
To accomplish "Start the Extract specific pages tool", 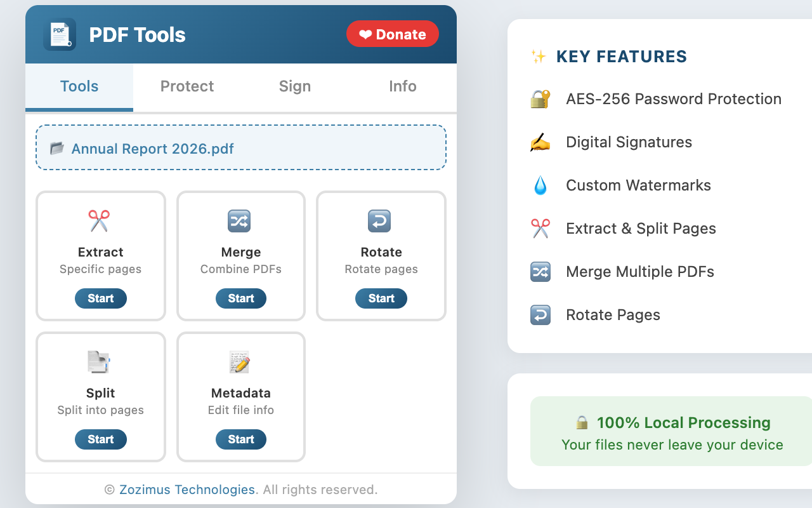I will point(101,298).
